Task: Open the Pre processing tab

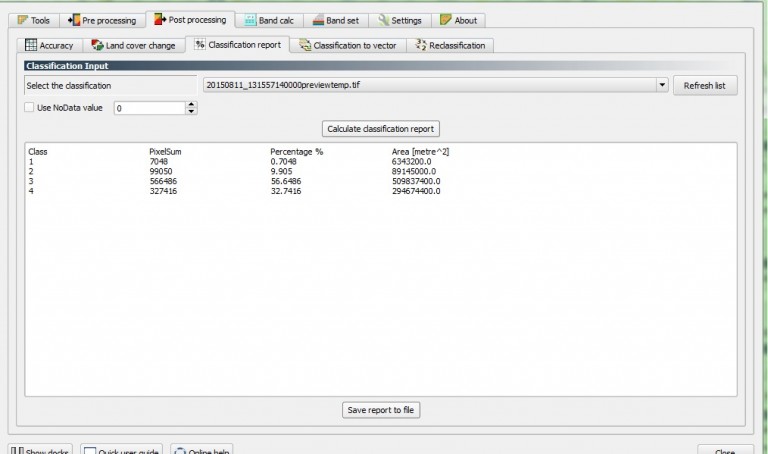Action: [101, 20]
